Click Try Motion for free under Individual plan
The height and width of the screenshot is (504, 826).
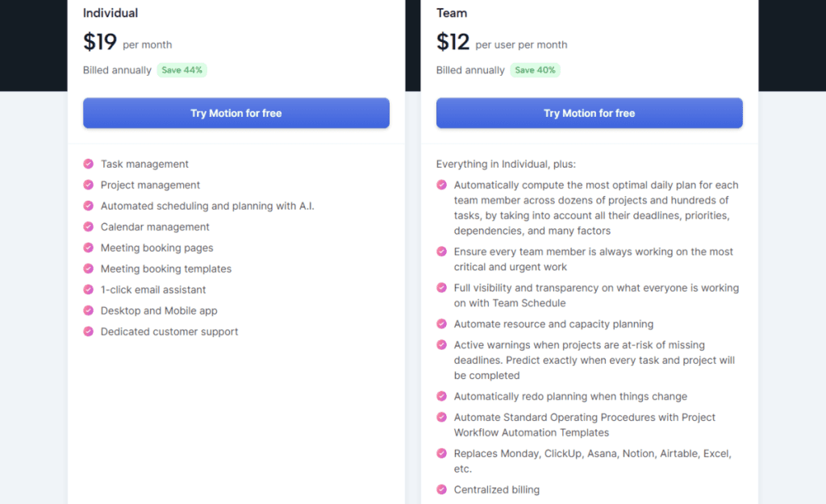point(236,113)
